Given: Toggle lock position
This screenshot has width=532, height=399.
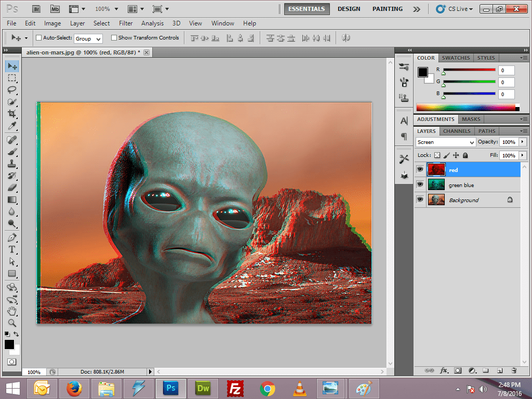Looking at the screenshot, I should click(456, 155).
